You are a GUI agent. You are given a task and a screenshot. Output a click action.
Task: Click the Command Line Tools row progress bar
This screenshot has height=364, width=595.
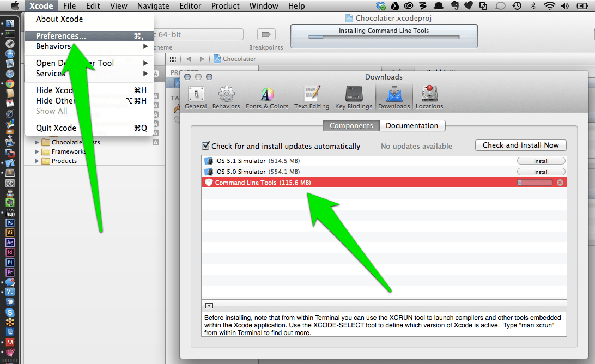[x=535, y=183]
